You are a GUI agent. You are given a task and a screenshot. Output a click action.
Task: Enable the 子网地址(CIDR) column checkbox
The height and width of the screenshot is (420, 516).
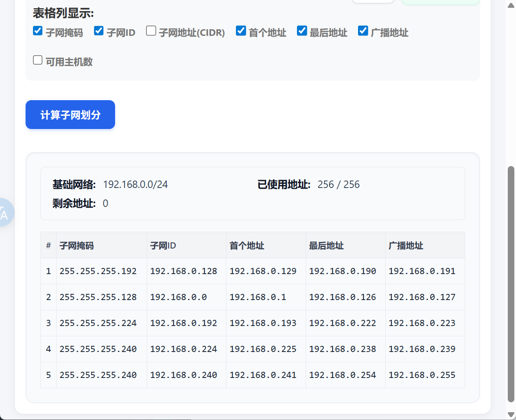[151, 31]
